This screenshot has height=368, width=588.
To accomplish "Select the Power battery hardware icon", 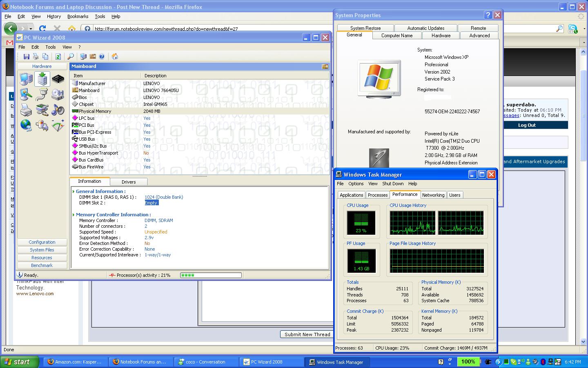I will click(x=42, y=126).
